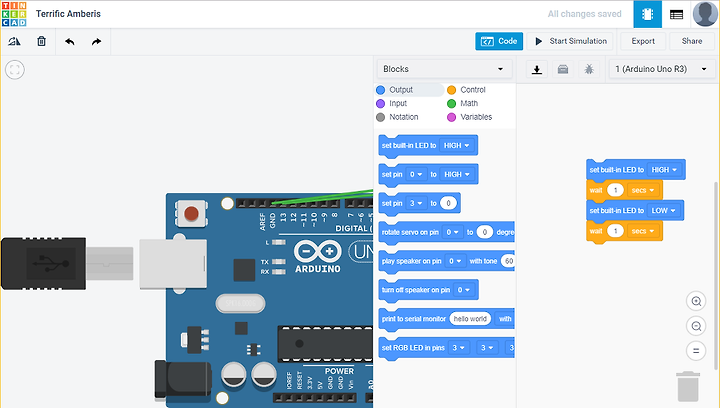Zoom out on the blocks workspace

[696, 326]
